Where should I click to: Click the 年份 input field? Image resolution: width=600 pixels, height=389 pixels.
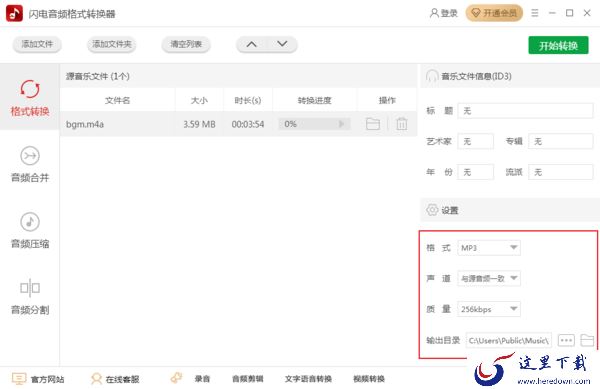point(476,172)
